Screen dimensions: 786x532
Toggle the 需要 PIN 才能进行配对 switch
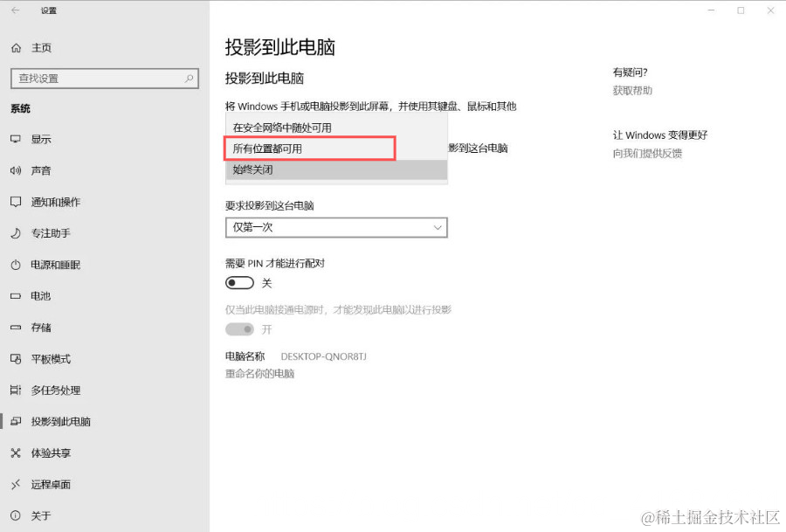239,282
